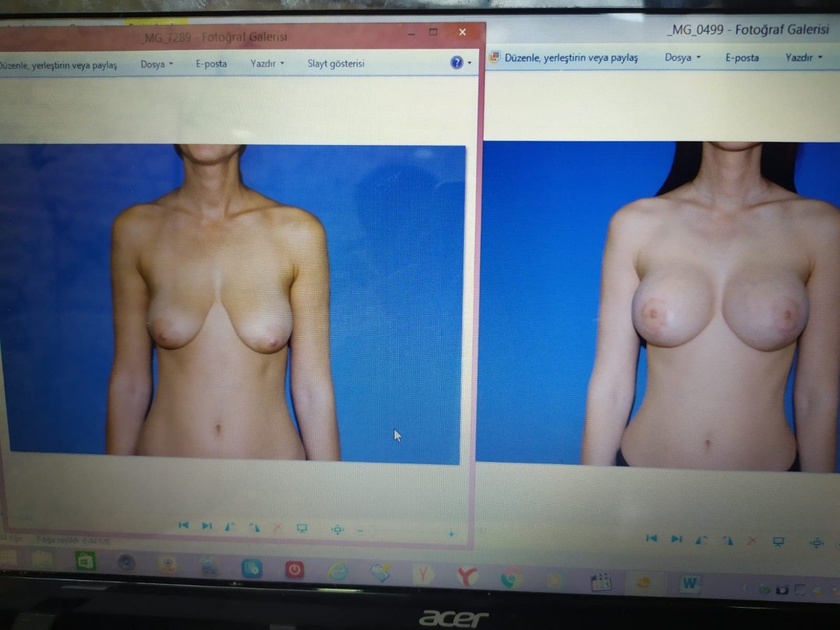Click Düzenle, yerleştirin veya paylaş in MG_0499
This screenshot has height=630, width=840.
click(570, 58)
